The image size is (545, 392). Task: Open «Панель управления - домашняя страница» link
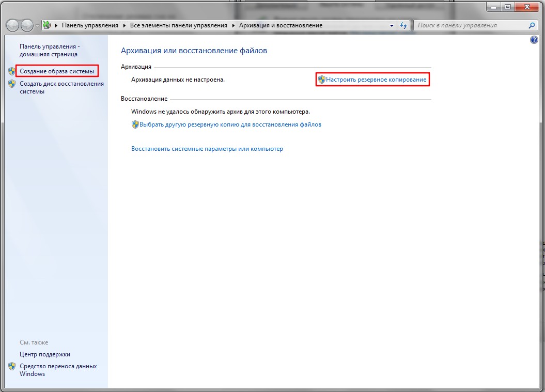[x=50, y=51]
